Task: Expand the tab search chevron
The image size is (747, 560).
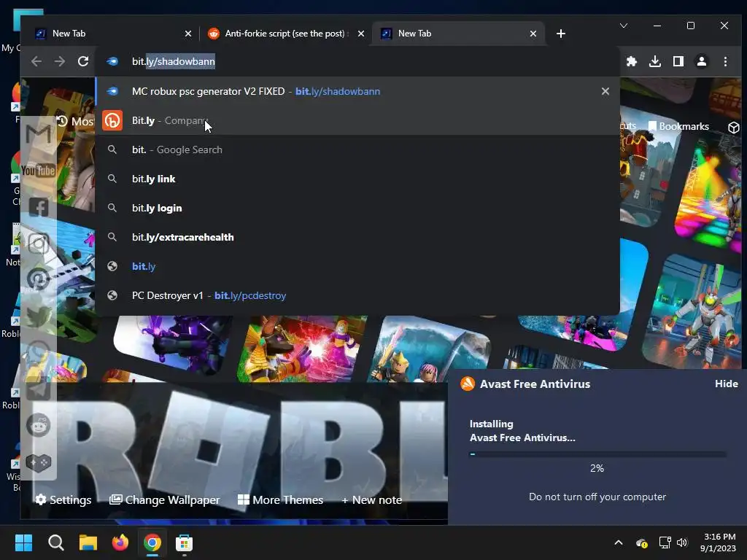Action: coord(624,26)
